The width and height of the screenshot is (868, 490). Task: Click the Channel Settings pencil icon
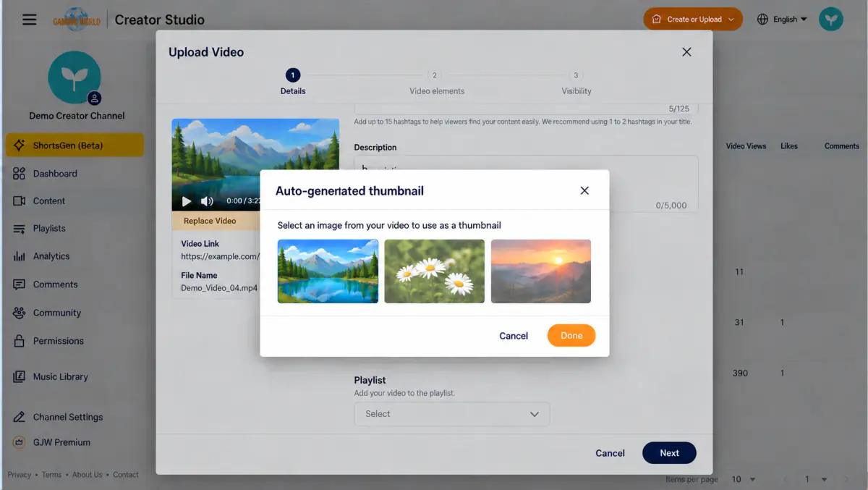pyautogui.click(x=20, y=417)
